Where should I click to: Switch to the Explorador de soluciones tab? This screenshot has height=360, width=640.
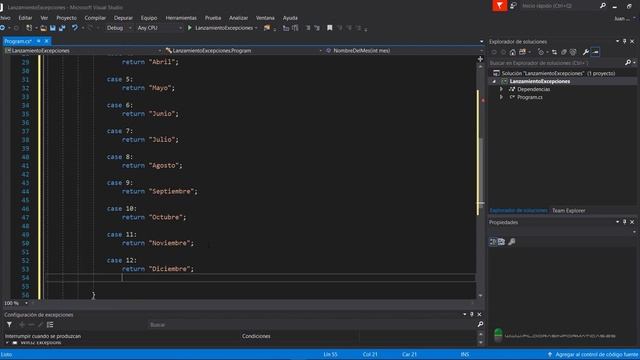pyautogui.click(x=518, y=211)
